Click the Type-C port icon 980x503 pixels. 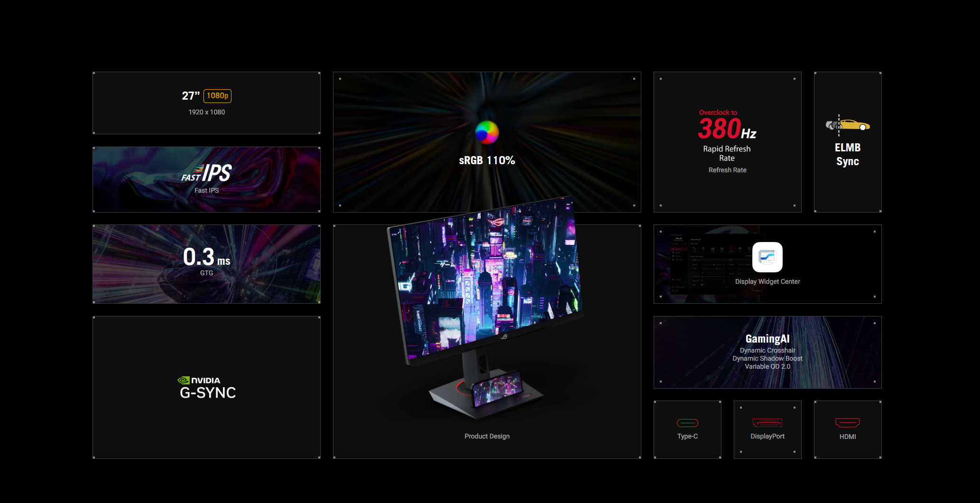tap(687, 423)
